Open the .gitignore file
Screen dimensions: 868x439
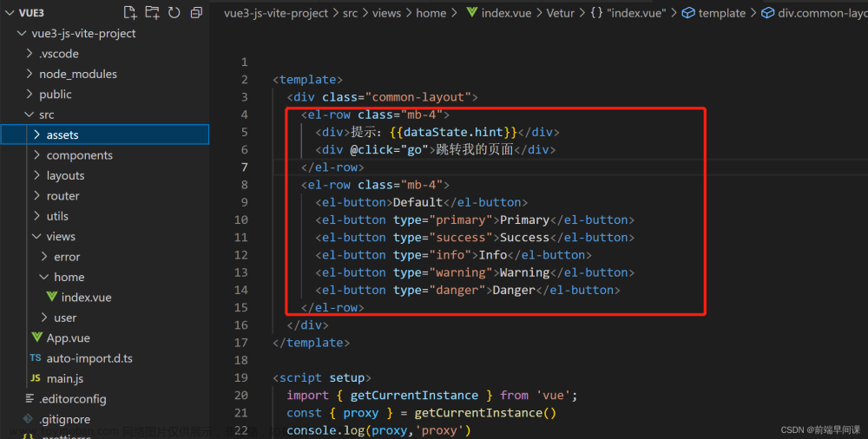[65, 419]
